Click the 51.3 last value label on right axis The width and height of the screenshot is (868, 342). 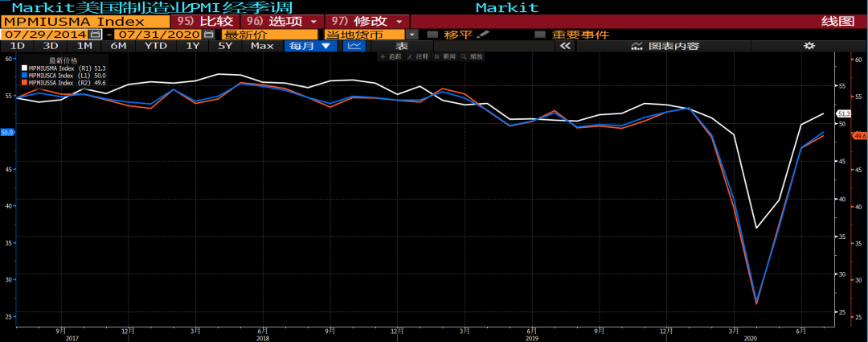click(x=844, y=113)
